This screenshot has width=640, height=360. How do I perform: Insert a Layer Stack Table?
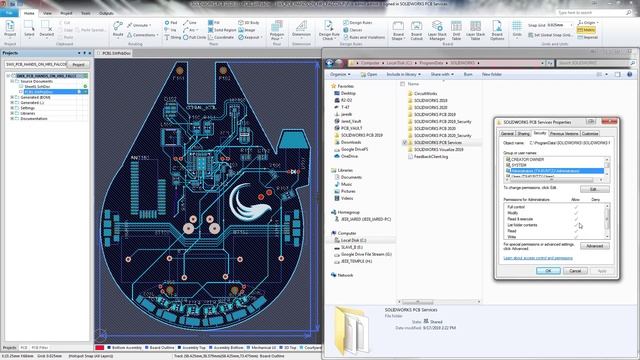(475, 30)
